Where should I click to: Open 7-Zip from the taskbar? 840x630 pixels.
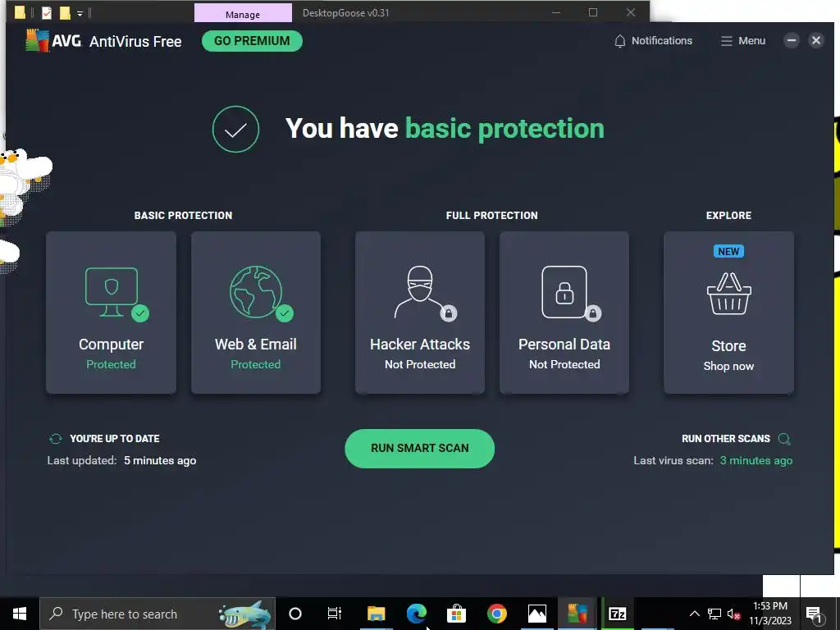coord(617,614)
